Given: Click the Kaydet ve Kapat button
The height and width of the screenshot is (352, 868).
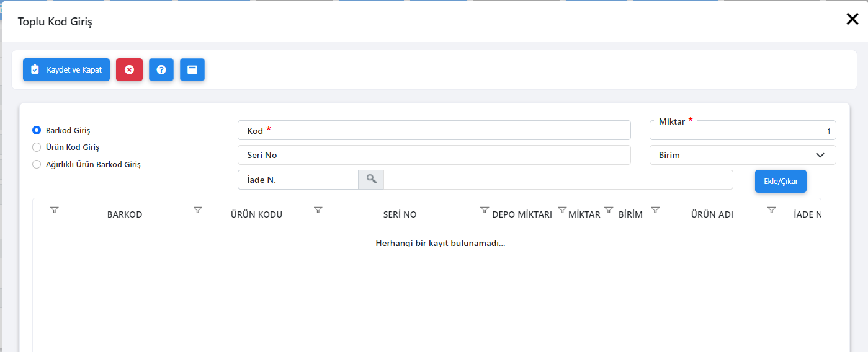Looking at the screenshot, I should click(66, 69).
